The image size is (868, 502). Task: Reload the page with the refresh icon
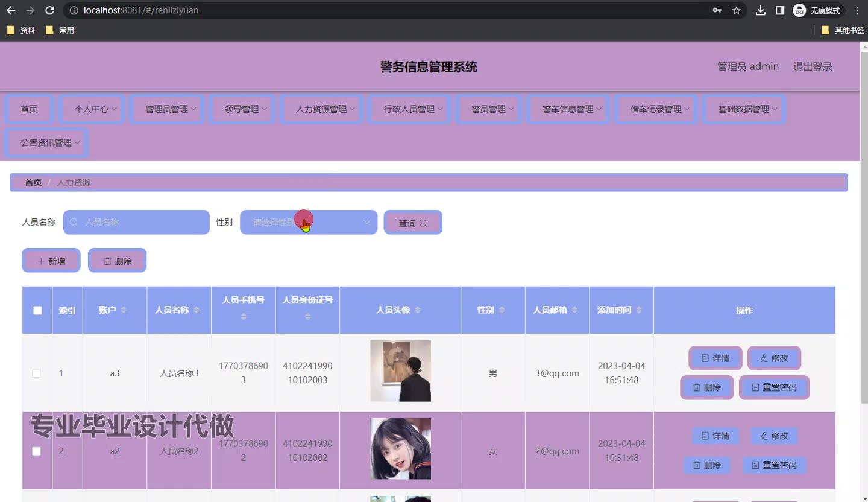click(49, 10)
